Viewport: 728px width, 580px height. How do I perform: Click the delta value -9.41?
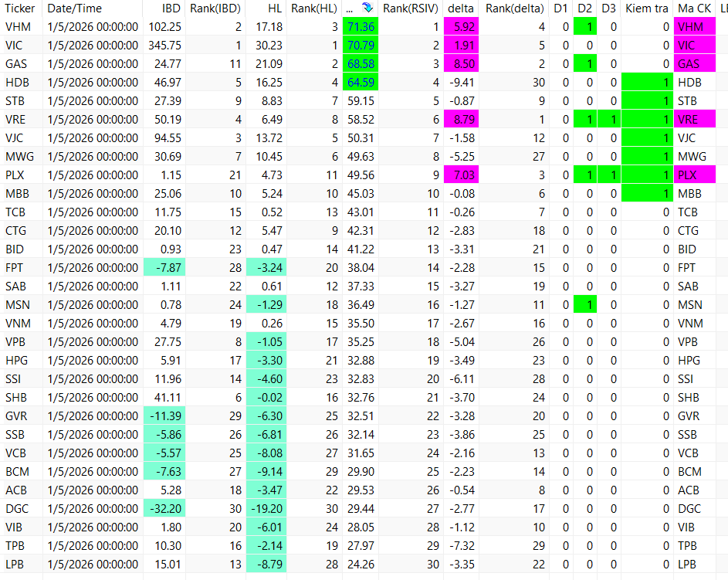tap(462, 83)
